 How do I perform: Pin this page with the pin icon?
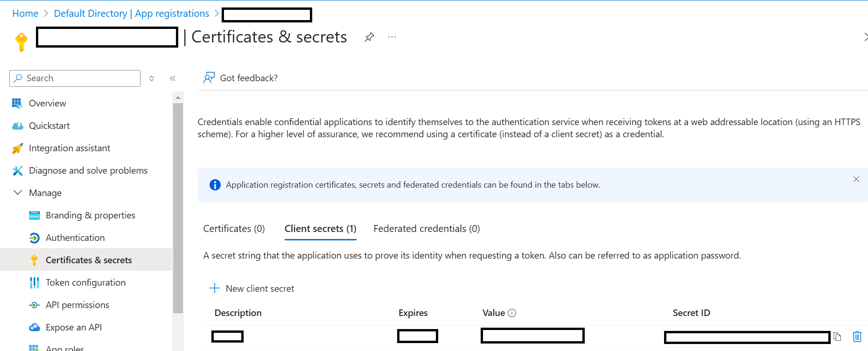[369, 37]
